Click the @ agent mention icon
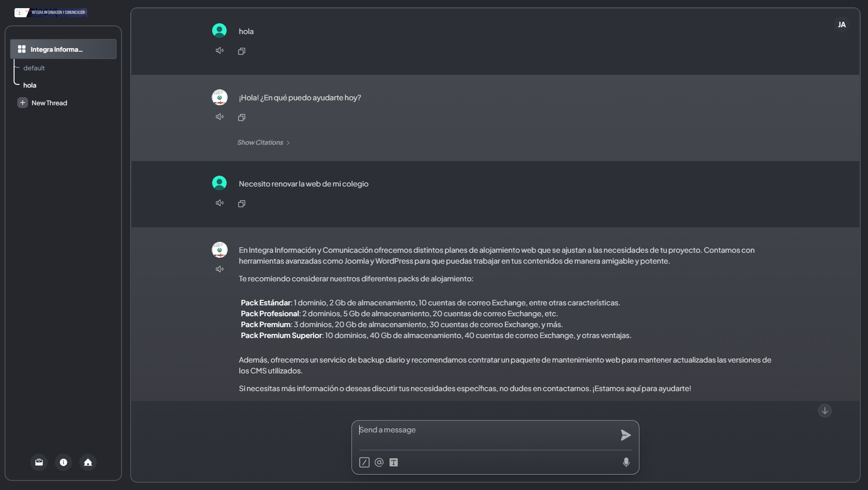Screen dimensions: 868x490 [x=379, y=462]
